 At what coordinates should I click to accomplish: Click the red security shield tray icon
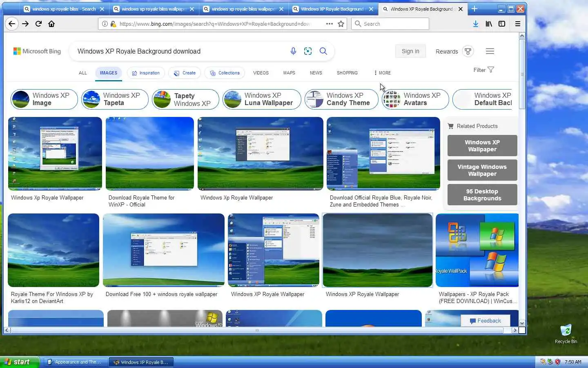click(557, 362)
